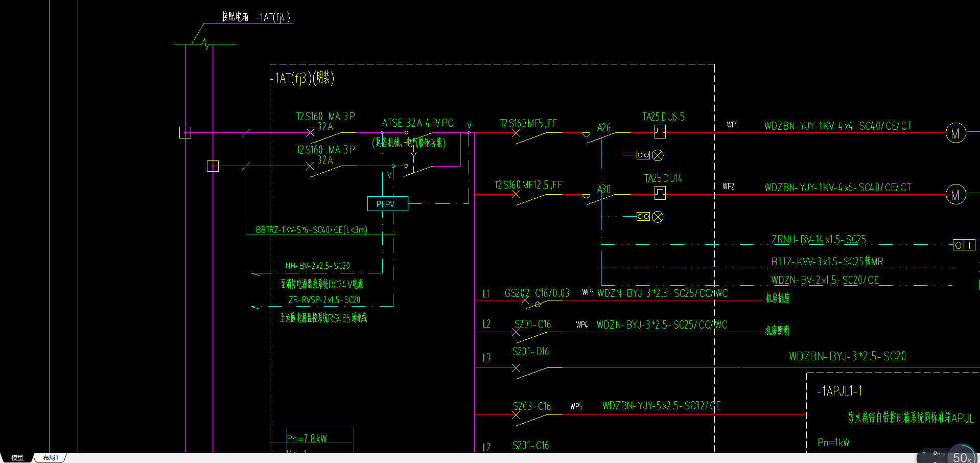Click the (具备机械、电气联锁功能) note

409,143
